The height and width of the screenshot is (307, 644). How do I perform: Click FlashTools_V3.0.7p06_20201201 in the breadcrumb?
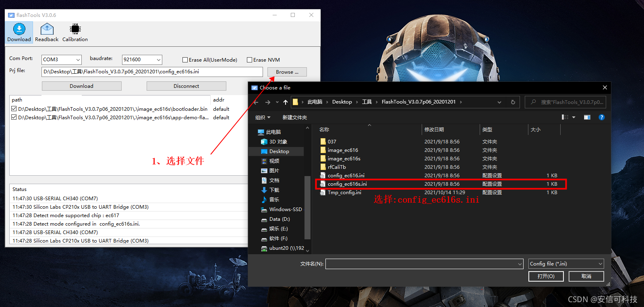418,102
